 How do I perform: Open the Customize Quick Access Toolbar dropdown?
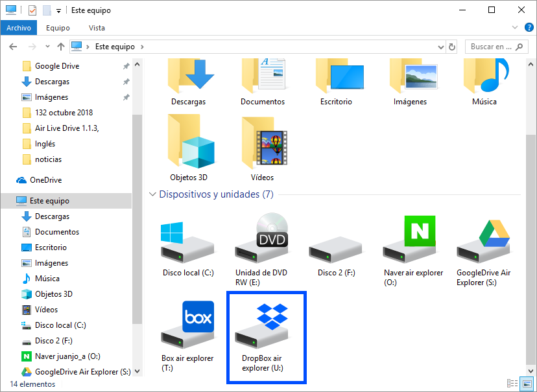tap(58, 11)
